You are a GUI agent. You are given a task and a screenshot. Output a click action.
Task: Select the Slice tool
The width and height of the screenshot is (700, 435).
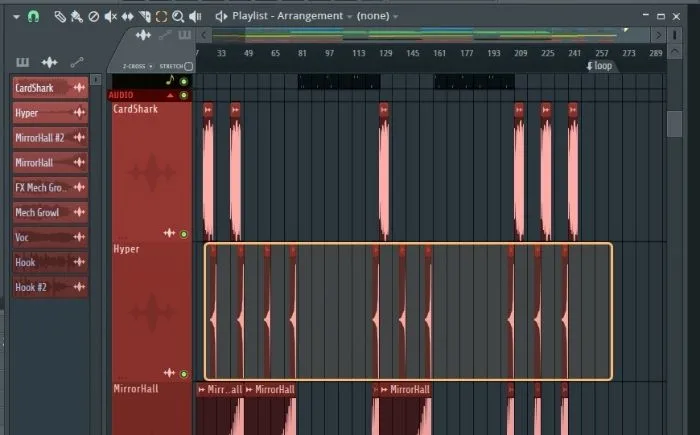pyautogui.click(x=145, y=17)
